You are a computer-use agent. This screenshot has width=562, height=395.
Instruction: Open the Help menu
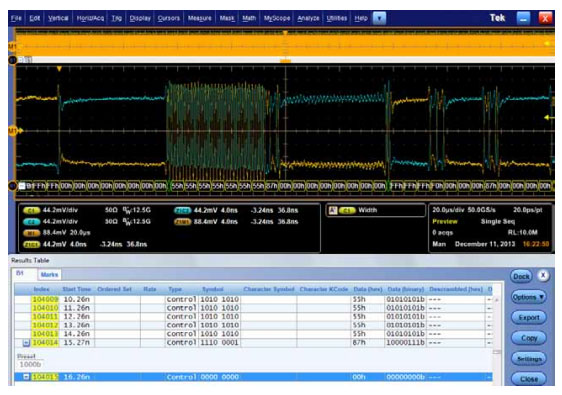tap(361, 18)
